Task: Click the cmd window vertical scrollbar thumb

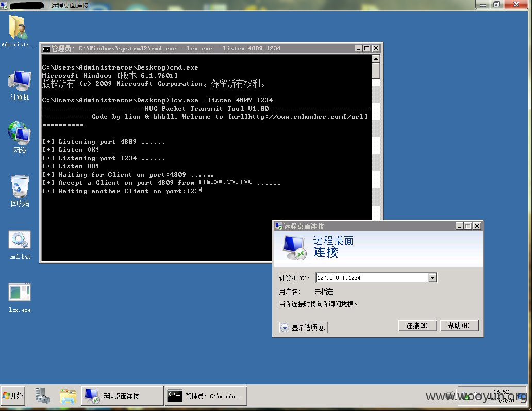Action: [x=376, y=71]
